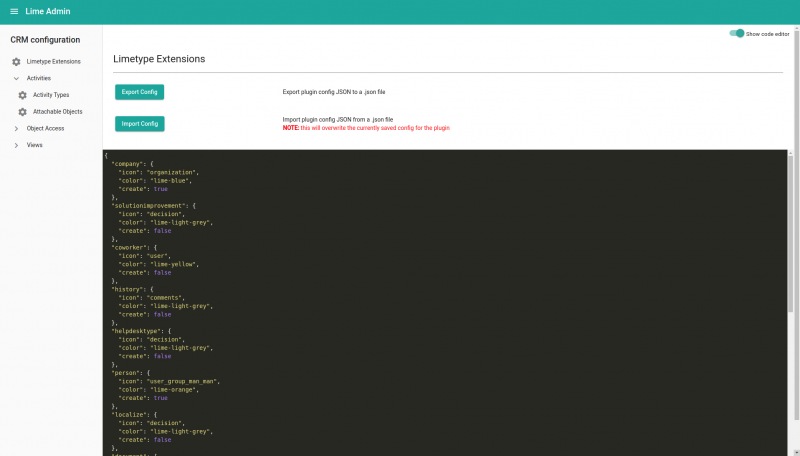Expand the Views chevron
The image size is (800, 456).
point(16,145)
